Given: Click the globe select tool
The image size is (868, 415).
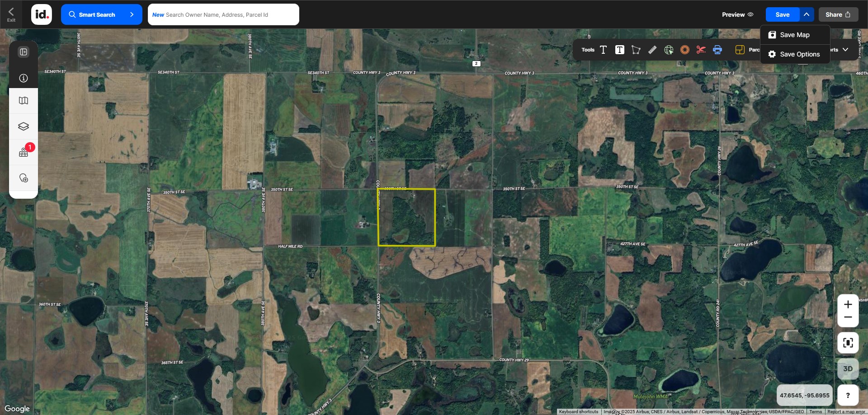Looking at the screenshot, I should click(669, 50).
